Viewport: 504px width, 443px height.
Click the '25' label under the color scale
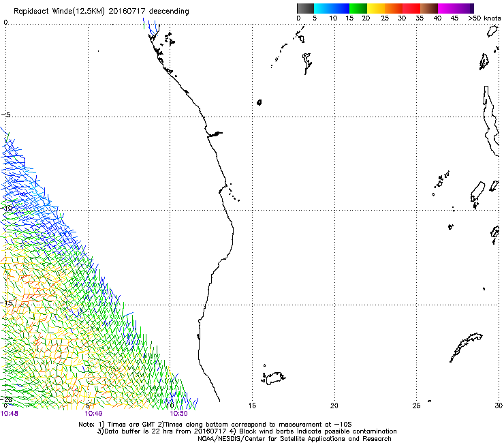click(x=385, y=18)
